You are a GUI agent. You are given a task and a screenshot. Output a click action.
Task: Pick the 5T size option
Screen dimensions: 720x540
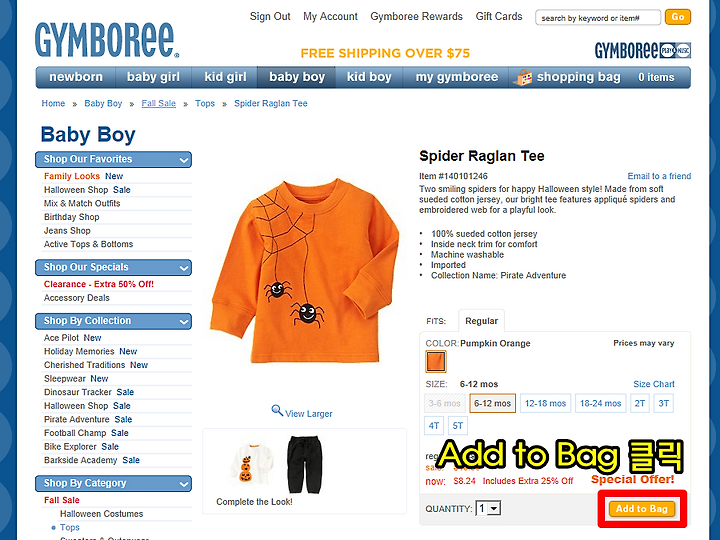(x=457, y=426)
